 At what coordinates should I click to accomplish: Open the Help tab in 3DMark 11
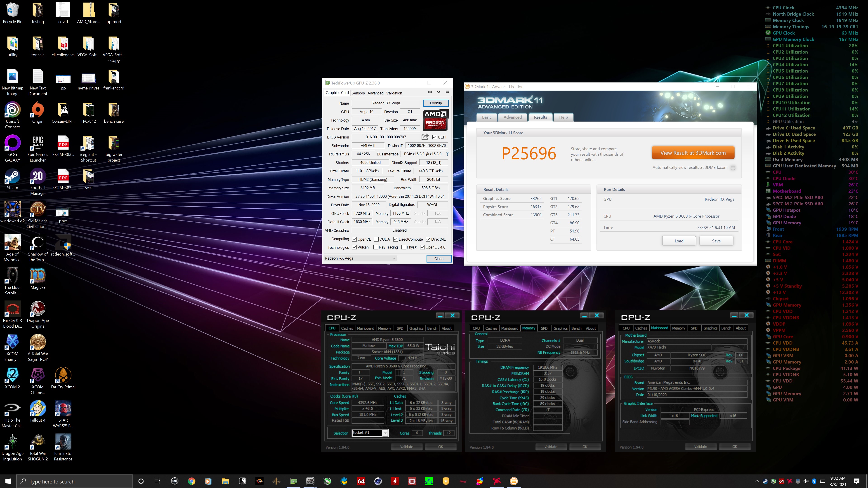(x=563, y=117)
